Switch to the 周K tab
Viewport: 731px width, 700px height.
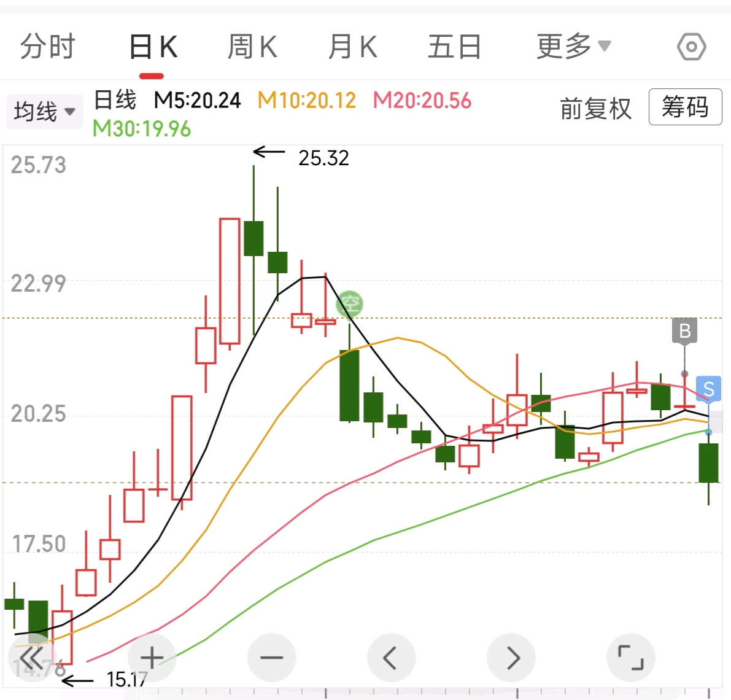(x=252, y=47)
